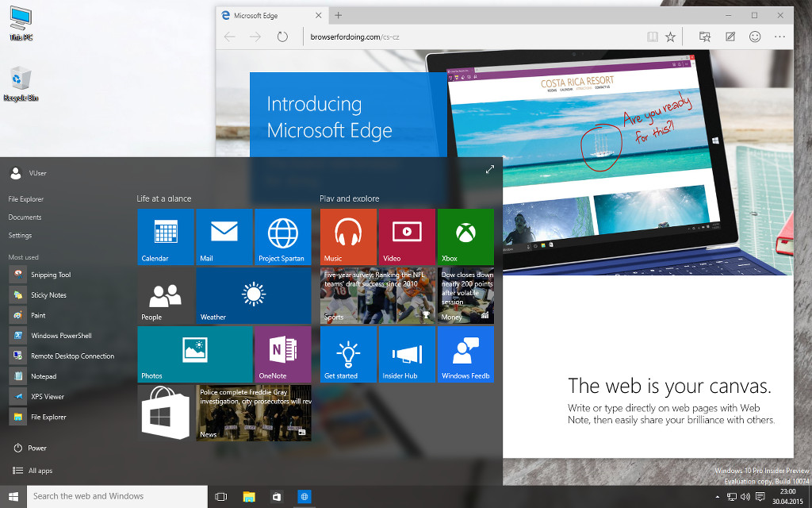Open the Sports live tile
The width and height of the screenshot is (812, 508).
[377, 295]
